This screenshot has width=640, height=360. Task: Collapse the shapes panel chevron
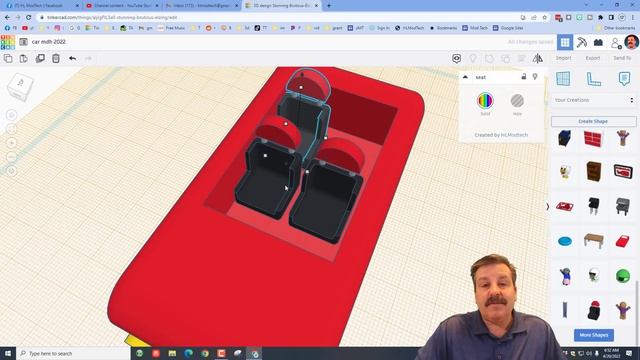[x=548, y=207]
